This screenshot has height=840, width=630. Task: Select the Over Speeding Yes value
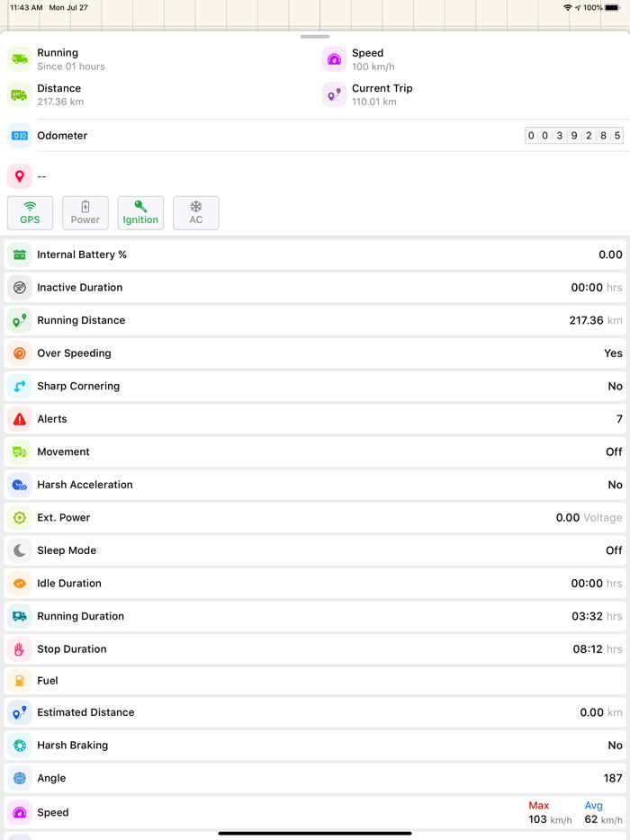click(613, 353)
